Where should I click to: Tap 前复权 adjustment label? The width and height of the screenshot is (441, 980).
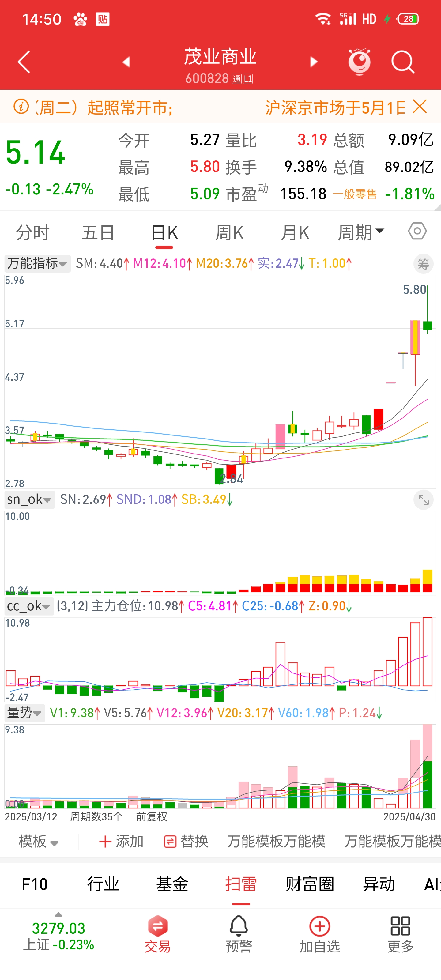(151, 816)
